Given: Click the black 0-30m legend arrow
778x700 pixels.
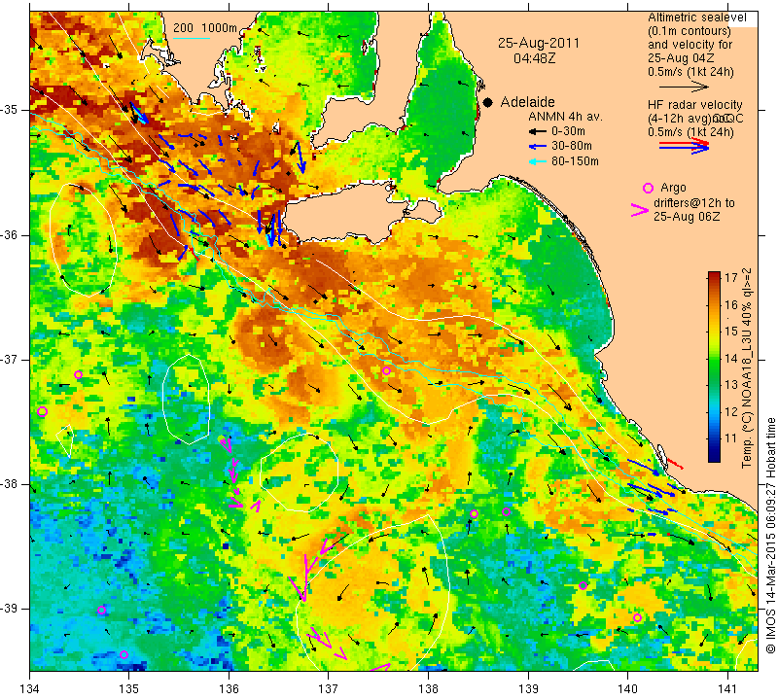Looking at the screenshot, I should [537, 131].
